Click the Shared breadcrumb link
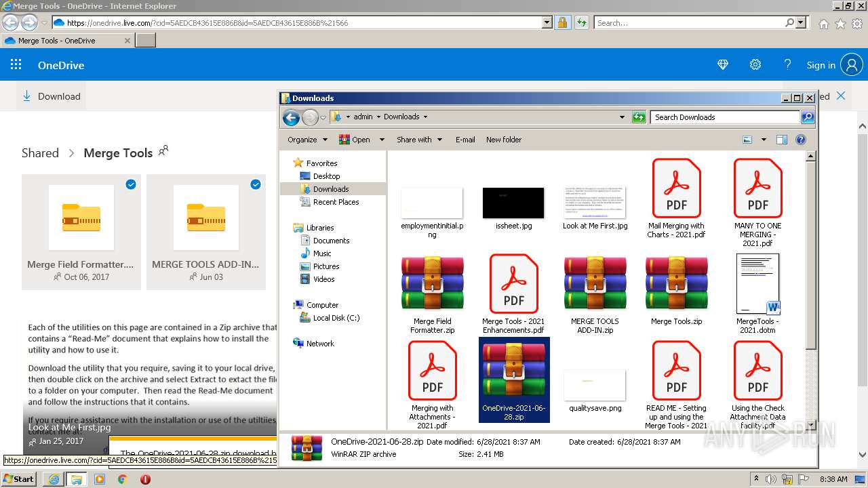868x488 pixels. [40, 153]
